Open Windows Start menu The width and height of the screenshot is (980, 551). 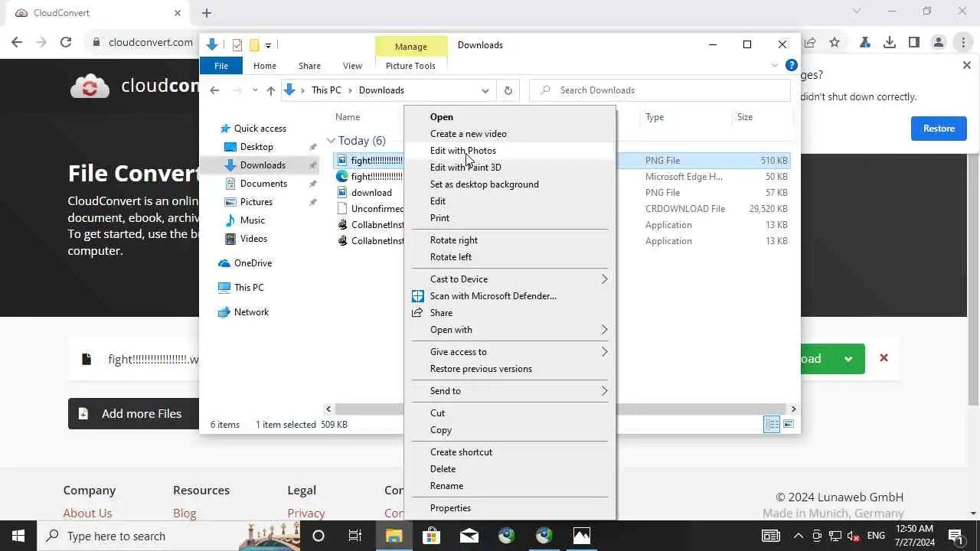tap(18, 536)
